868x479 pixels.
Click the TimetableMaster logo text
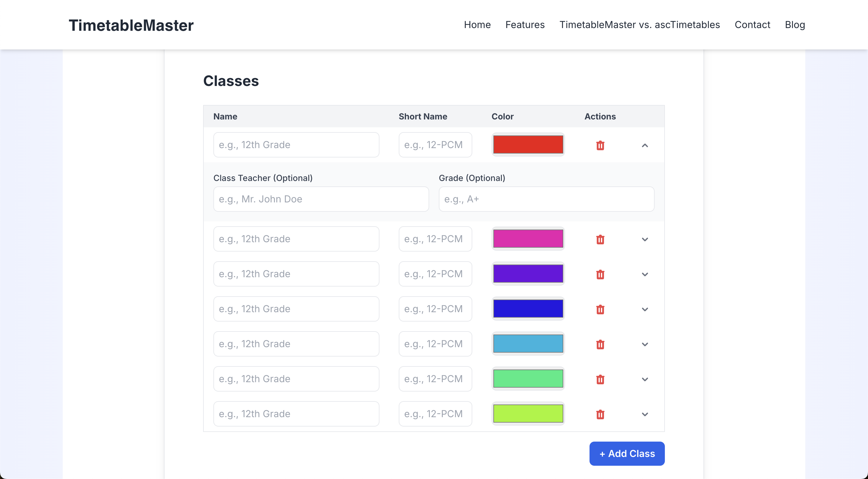[131, 25]
